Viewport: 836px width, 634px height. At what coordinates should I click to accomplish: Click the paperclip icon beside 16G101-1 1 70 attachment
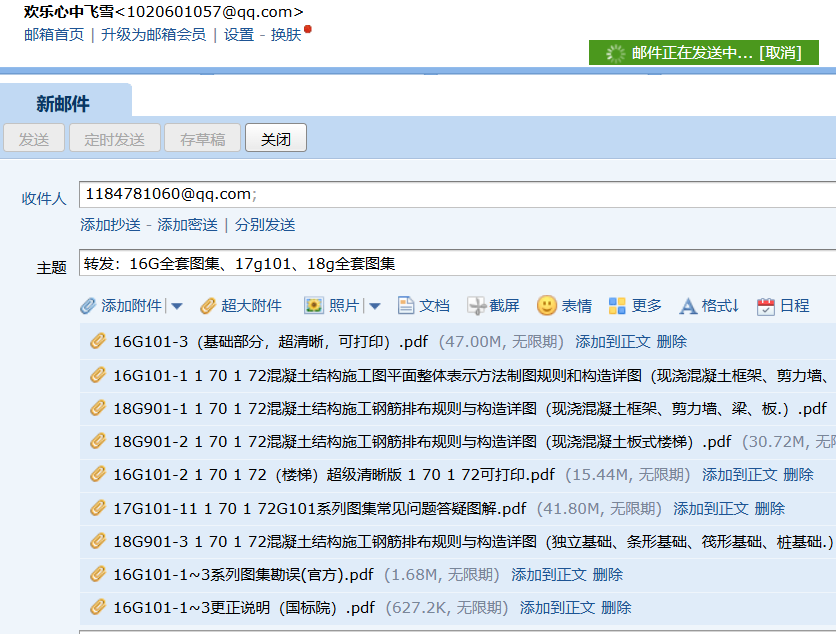[98, 375]
